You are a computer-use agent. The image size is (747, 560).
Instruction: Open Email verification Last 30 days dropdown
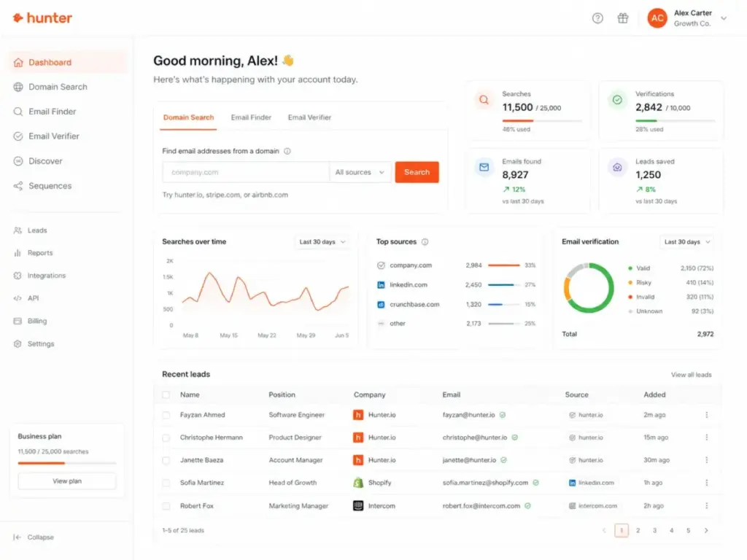(x=687, y=242)
